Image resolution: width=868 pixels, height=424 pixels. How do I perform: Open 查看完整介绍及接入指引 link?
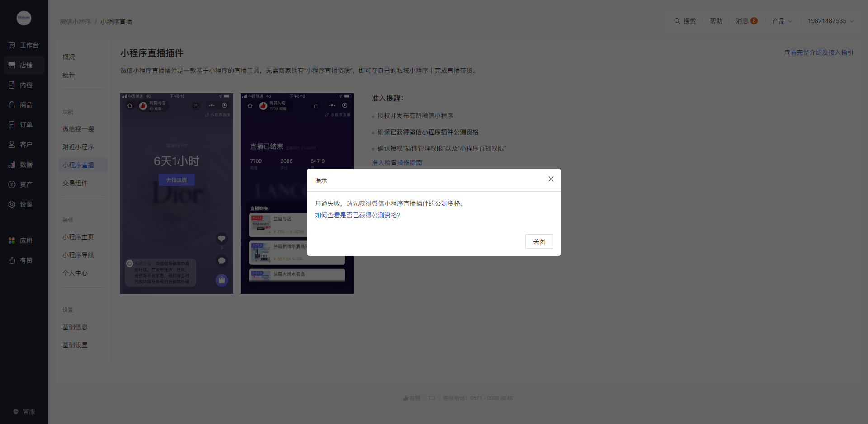818,52
